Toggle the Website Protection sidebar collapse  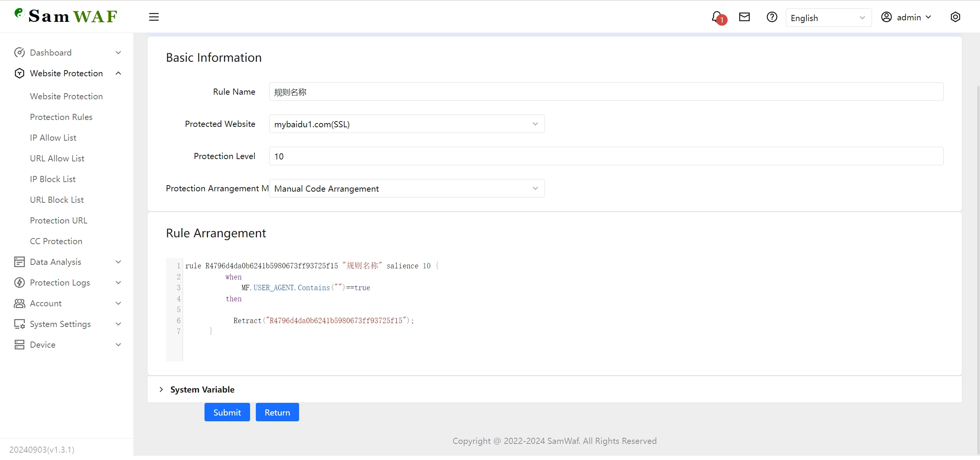pyautogui.click(x=118, y=73)
